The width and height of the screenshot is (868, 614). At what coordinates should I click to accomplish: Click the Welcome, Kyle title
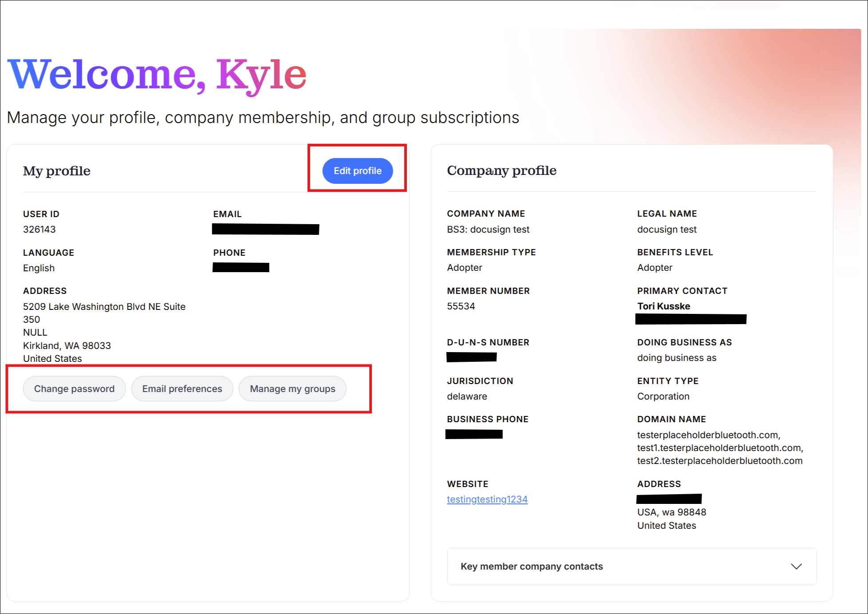click(x=157, y=75)
